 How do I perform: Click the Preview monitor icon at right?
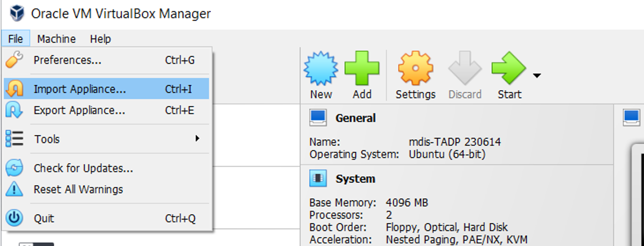click(x=631, y=118)
